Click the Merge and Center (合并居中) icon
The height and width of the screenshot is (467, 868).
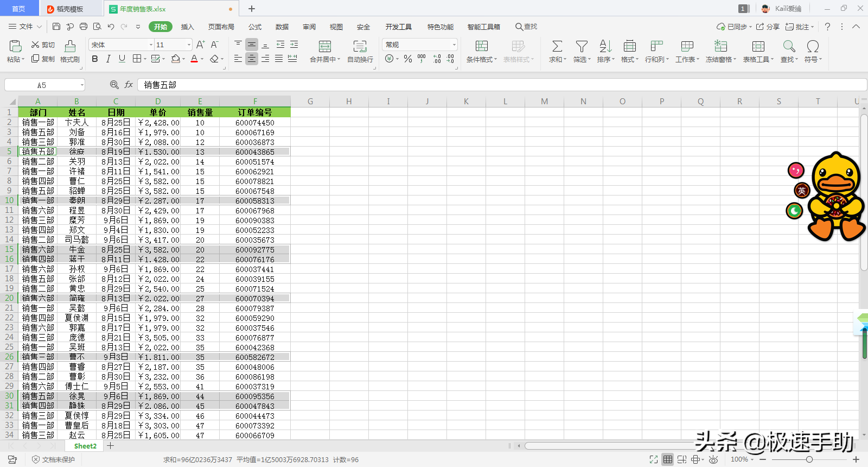click(x=325, y=46)
